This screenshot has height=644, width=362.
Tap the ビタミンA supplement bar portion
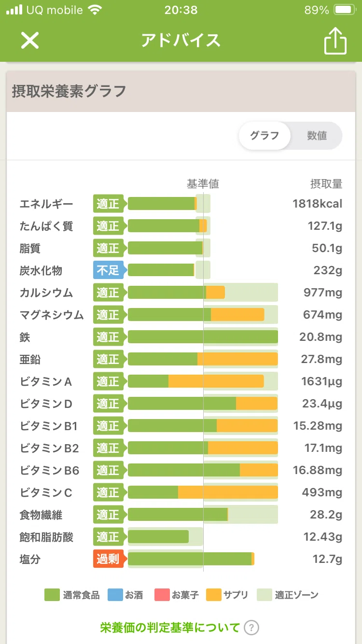point(216,381)
